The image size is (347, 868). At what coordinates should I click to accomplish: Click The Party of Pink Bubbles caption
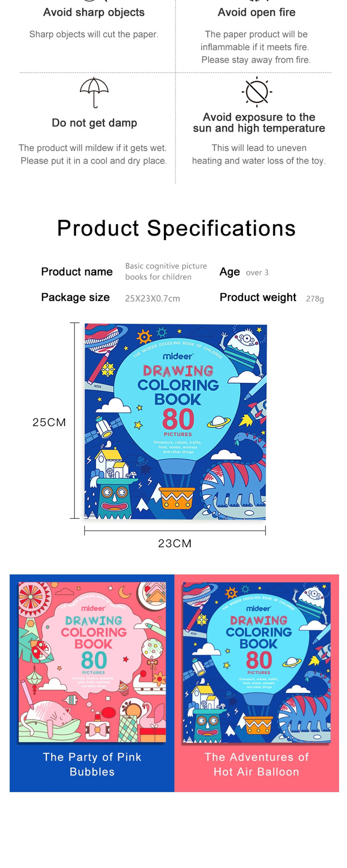coord(92,764)
